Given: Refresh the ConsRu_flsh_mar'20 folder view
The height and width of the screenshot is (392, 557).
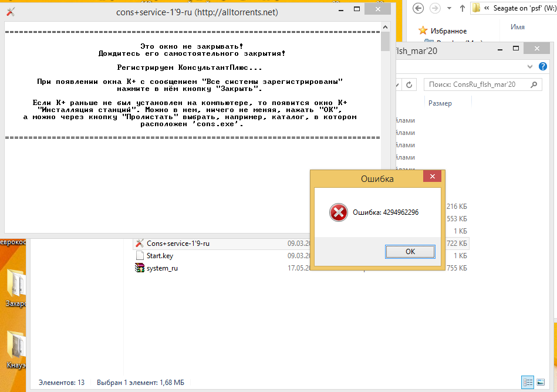Looking at the screenshot, I should point(410,84).
